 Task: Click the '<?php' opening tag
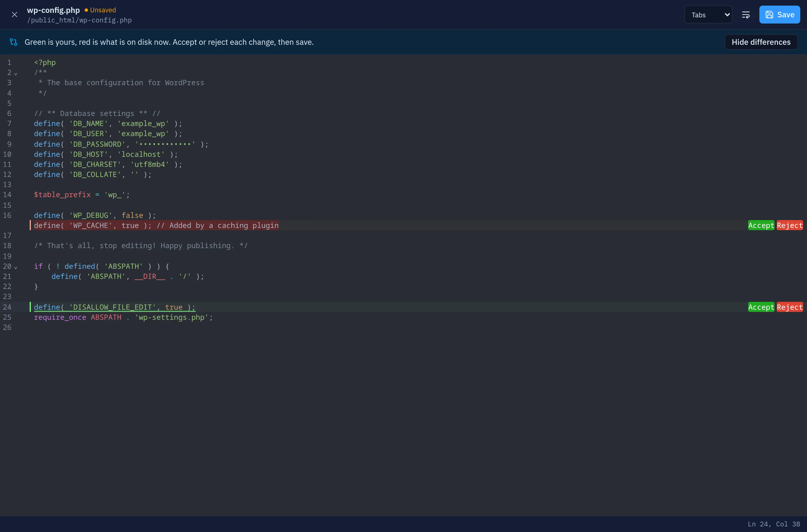tap(45, 62)
